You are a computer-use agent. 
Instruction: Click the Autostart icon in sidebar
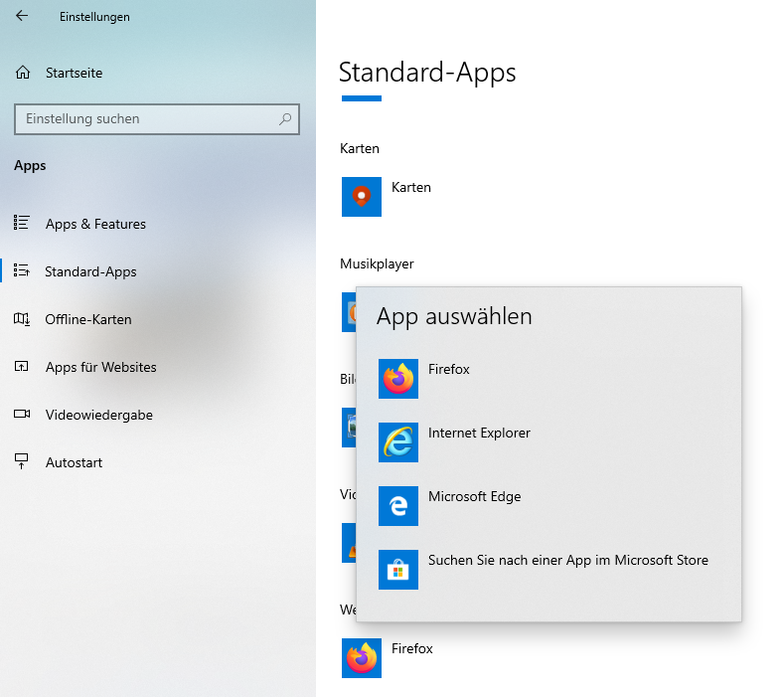pyautogui.click(x=22, y=461)
